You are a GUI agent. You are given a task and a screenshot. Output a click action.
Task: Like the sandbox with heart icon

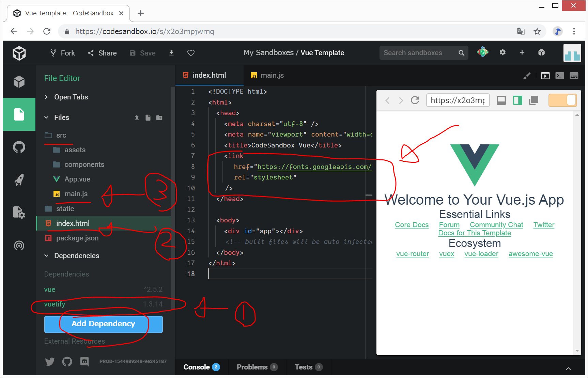[x=191, y=53]
